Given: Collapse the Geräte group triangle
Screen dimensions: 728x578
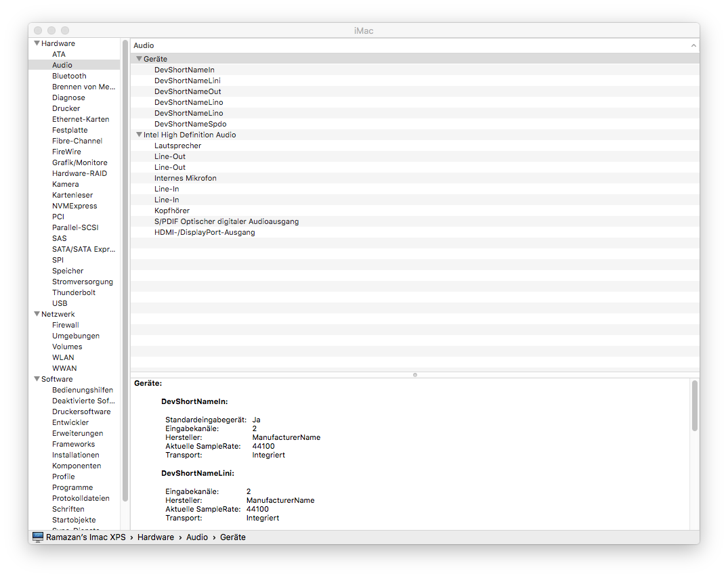Looking at the screenshot, I should point(139,59).
